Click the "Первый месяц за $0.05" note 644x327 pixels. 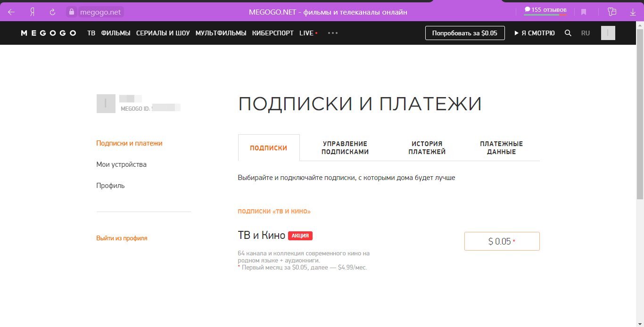(303, 268)
